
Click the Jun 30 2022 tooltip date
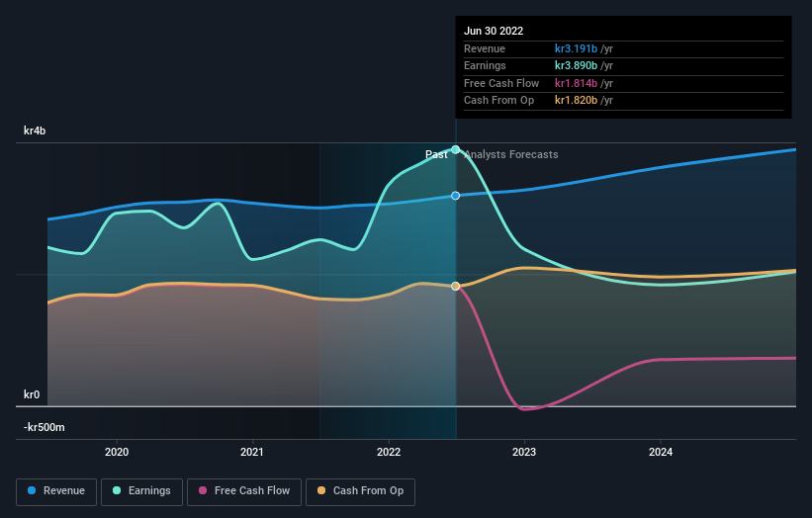coord(494,31)
